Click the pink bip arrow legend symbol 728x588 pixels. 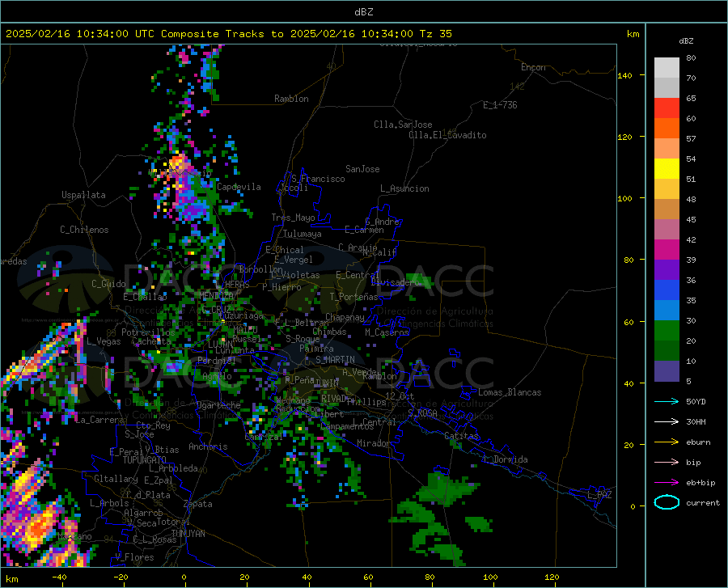pyautogui.click(x=667, y=463)
